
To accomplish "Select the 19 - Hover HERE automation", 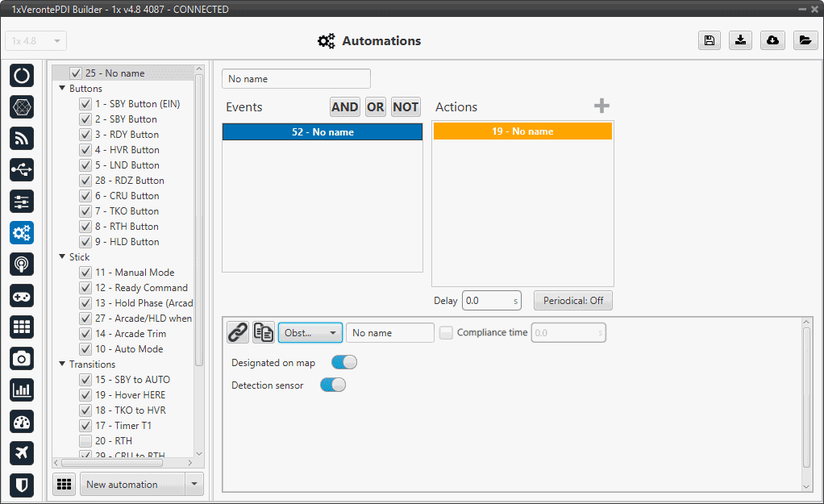I will pos(130,395).
